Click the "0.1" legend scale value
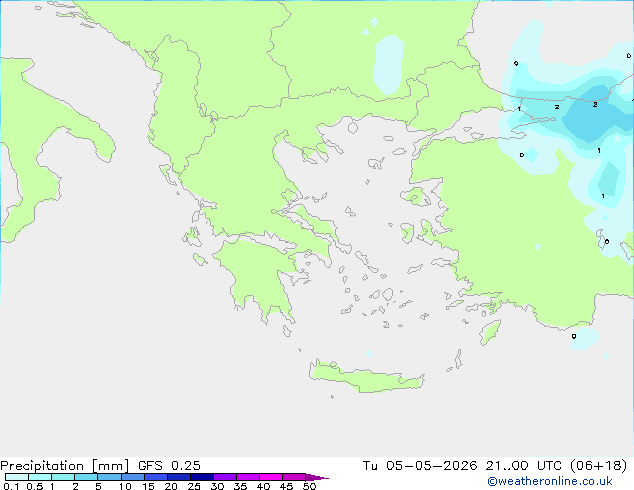The height and width of the screenshot is (490, 634). [x=11, y=486]
